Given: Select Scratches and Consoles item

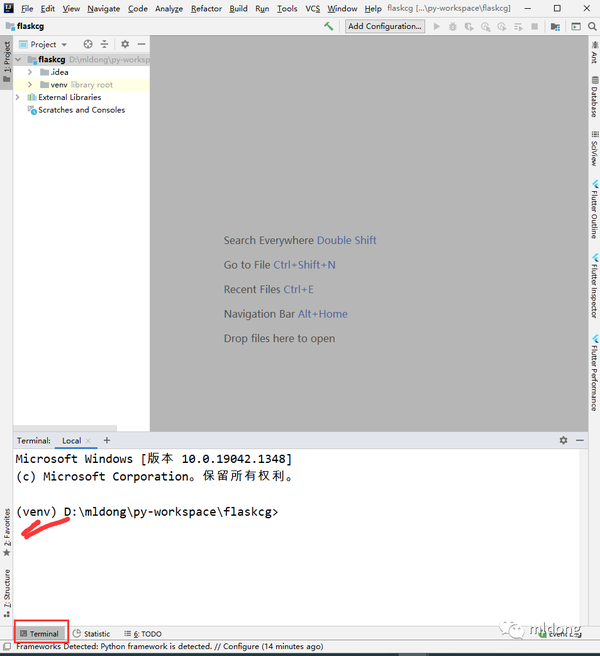Looking at the screenshot, I should point(82,110).
